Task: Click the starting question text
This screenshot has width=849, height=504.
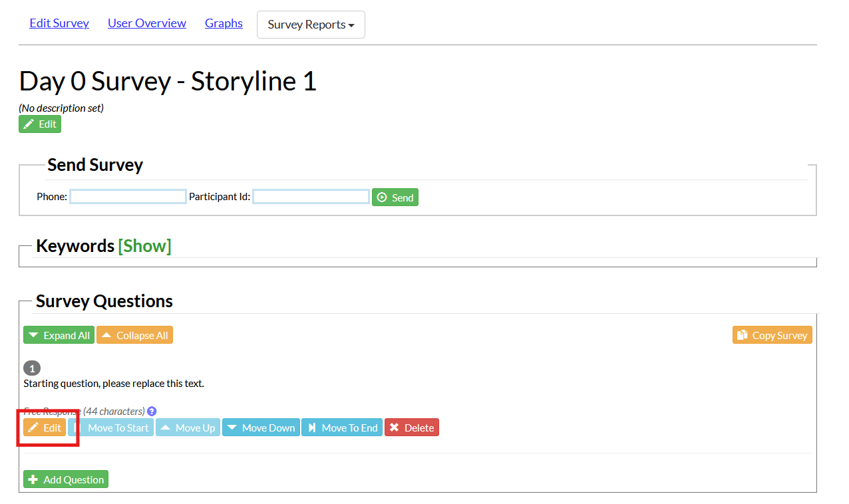Action: (114, 384)
